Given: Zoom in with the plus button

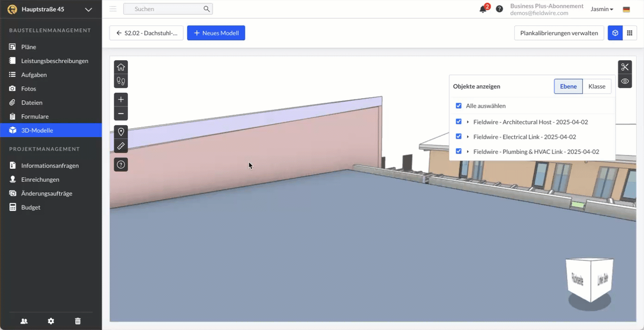Looking at the screenshot, I should tap(121, 100).
